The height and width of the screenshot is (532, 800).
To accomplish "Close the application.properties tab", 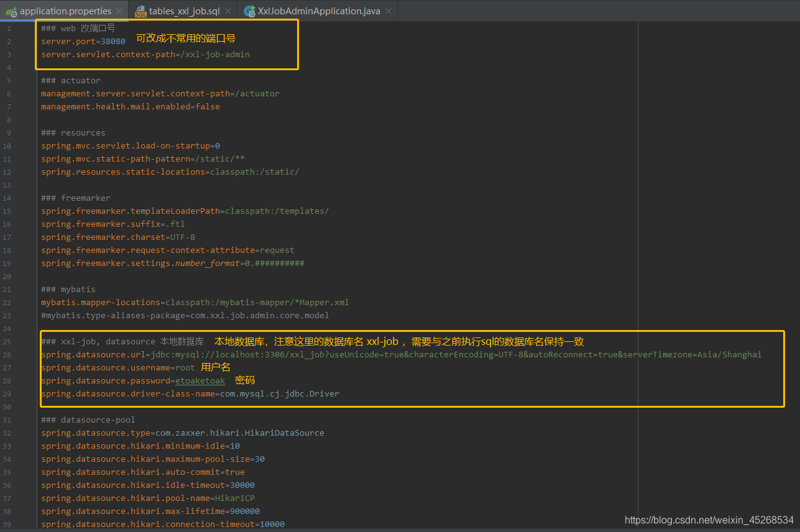I will point(119,11).
